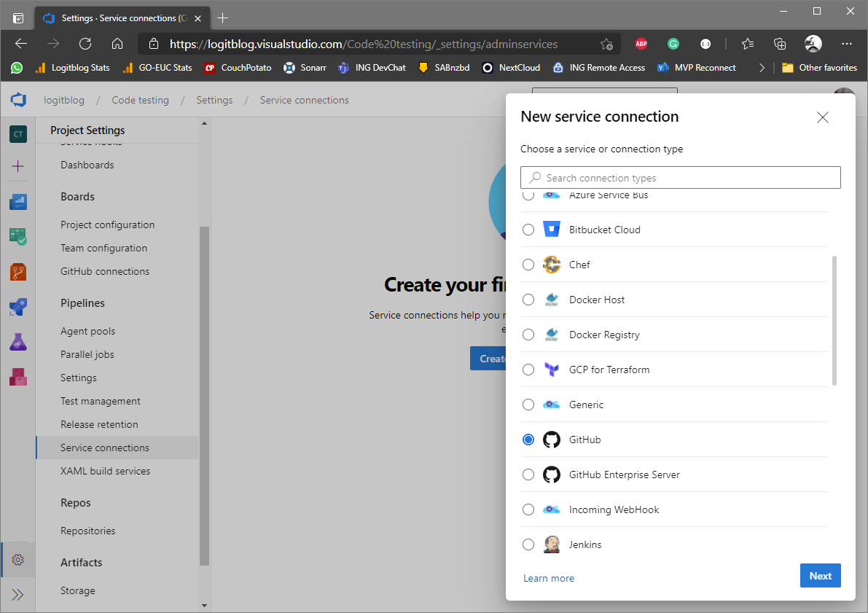868x613 pixels.
Task: Open Project configuration settings
Action: point(107,224)
